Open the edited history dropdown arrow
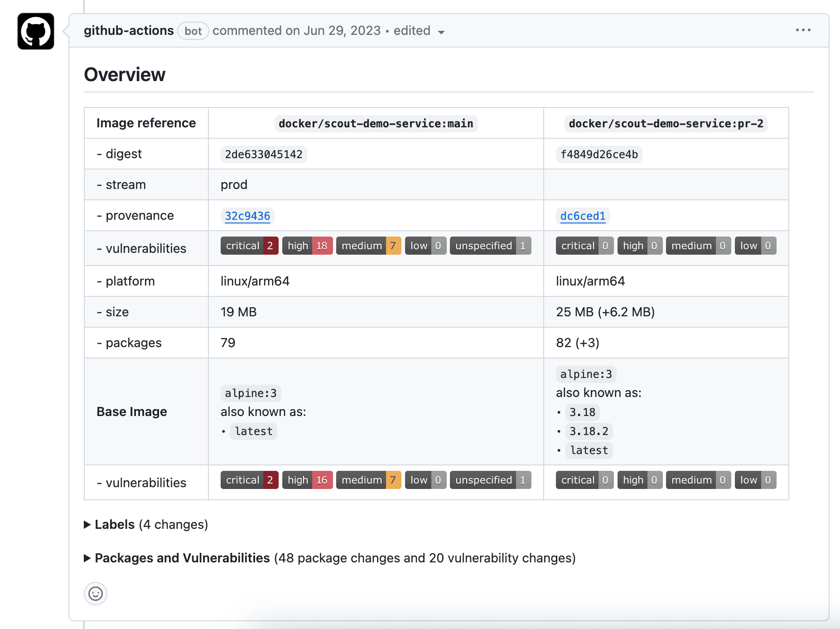The image size is (840, 629). click(441, 32)
